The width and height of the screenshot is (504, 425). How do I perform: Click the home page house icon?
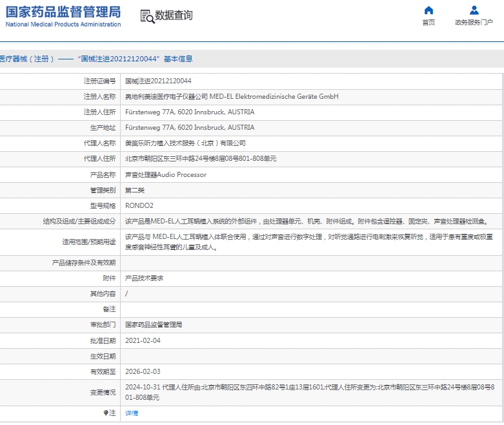pyautogui.click(x=428, y=10)
